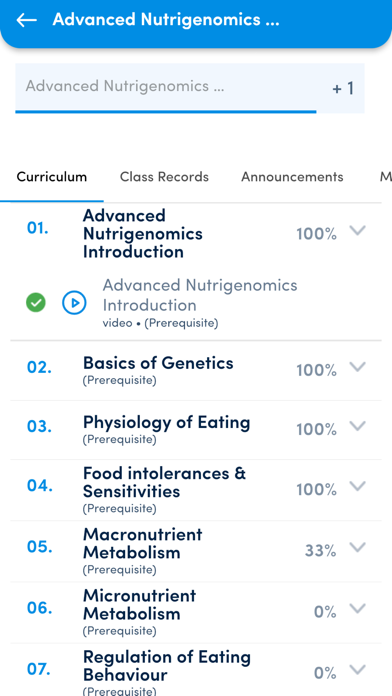Switch to the Class Records tab
This screenshot has height=696, width=392.
[x=164, y=177]
